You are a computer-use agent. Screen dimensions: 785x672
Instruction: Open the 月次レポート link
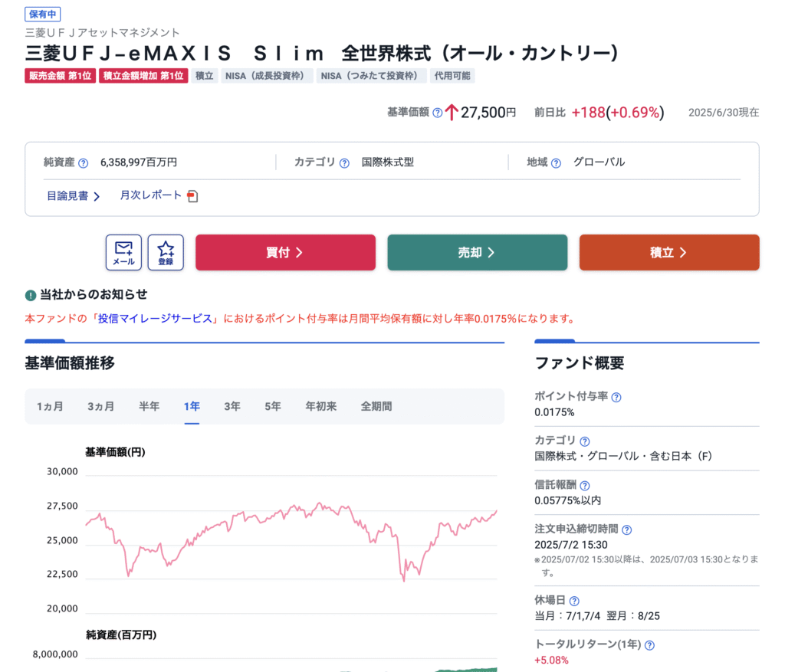pos(151,195)
